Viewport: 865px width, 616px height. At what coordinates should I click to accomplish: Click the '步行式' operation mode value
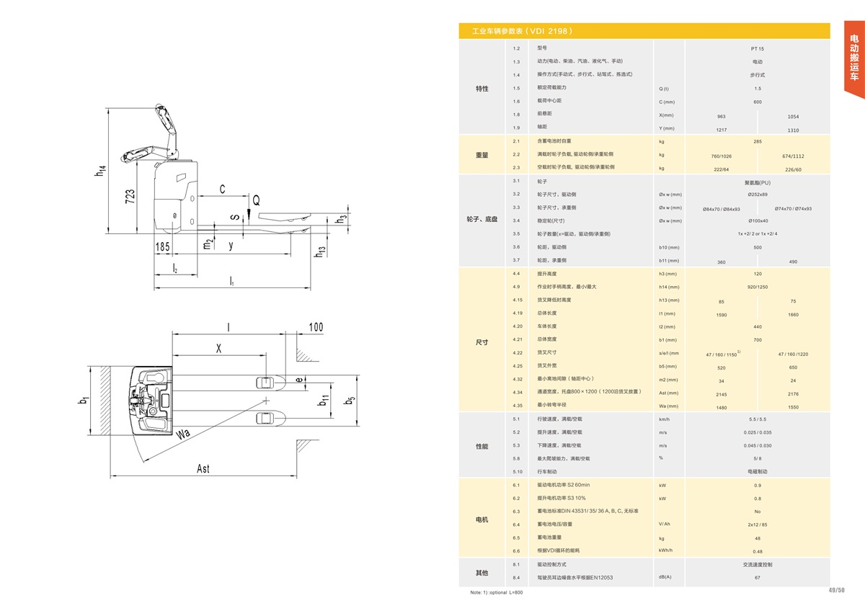757,75
